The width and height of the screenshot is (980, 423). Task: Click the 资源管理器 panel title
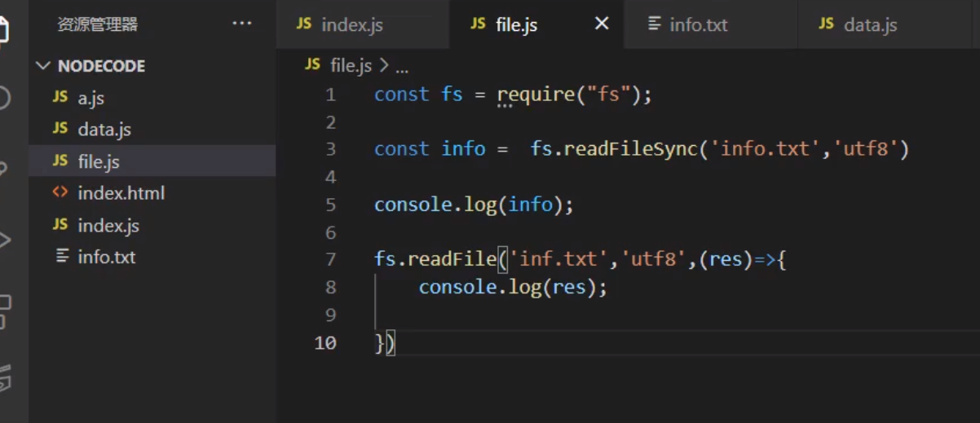coord(97,24)
